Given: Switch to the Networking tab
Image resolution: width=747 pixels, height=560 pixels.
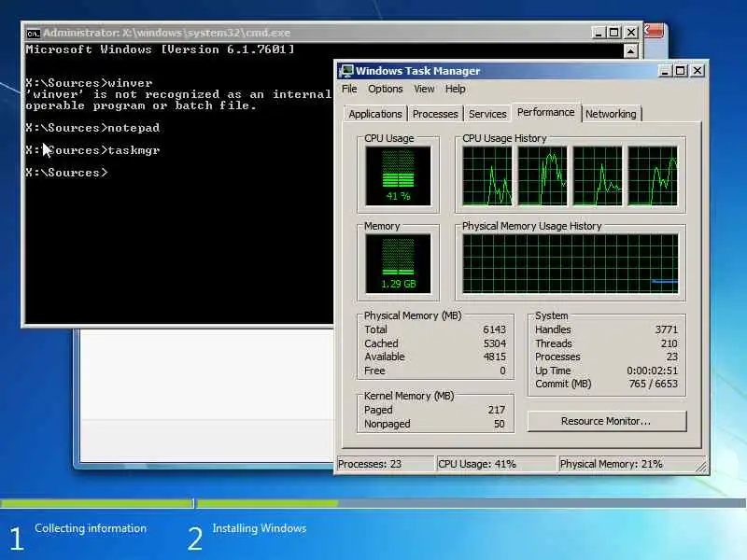Looking at the screenshot, I should pyautogui.click(x=611, y=114).
